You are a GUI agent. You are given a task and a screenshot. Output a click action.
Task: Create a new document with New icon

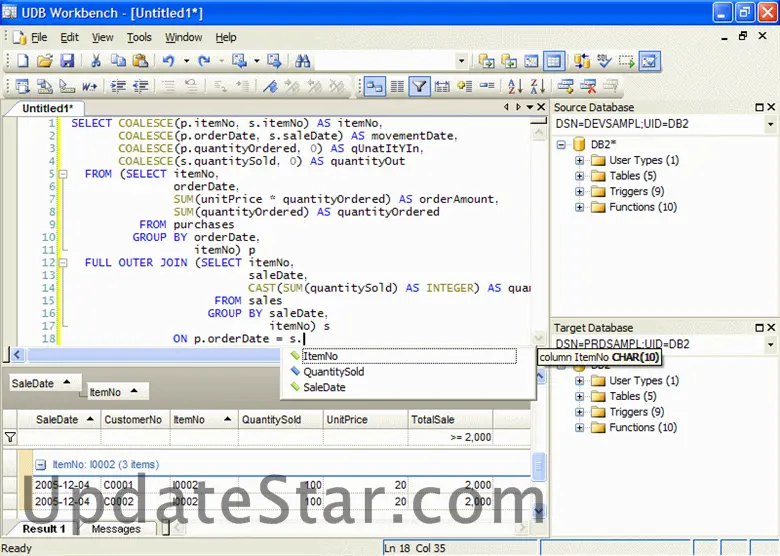tap(23, 61)
